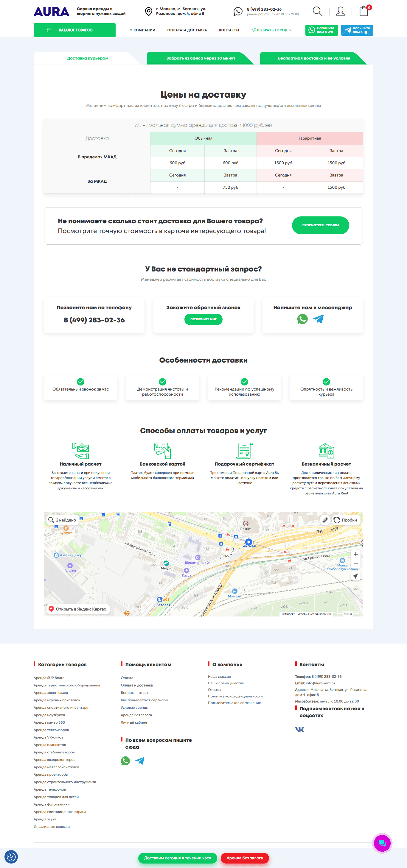Click the В пределах МКАД row label

pos(97,157)
